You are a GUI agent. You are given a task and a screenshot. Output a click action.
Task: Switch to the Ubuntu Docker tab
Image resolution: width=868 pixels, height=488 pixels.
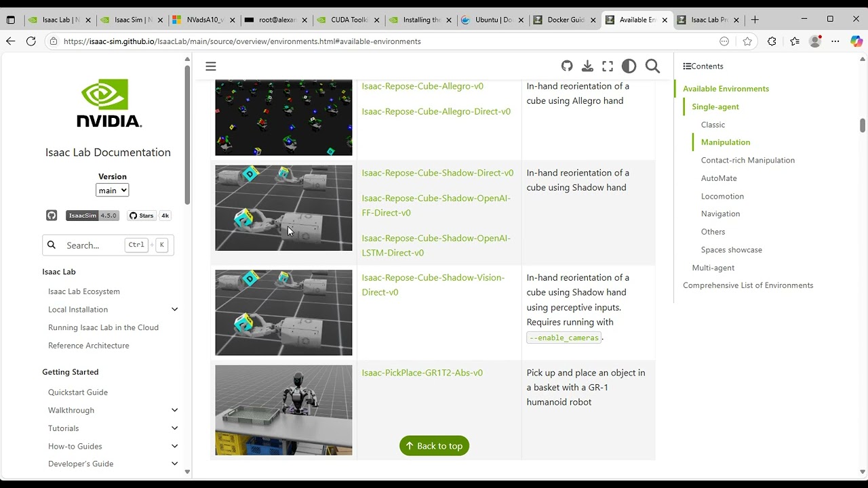(x=492, y=20)
